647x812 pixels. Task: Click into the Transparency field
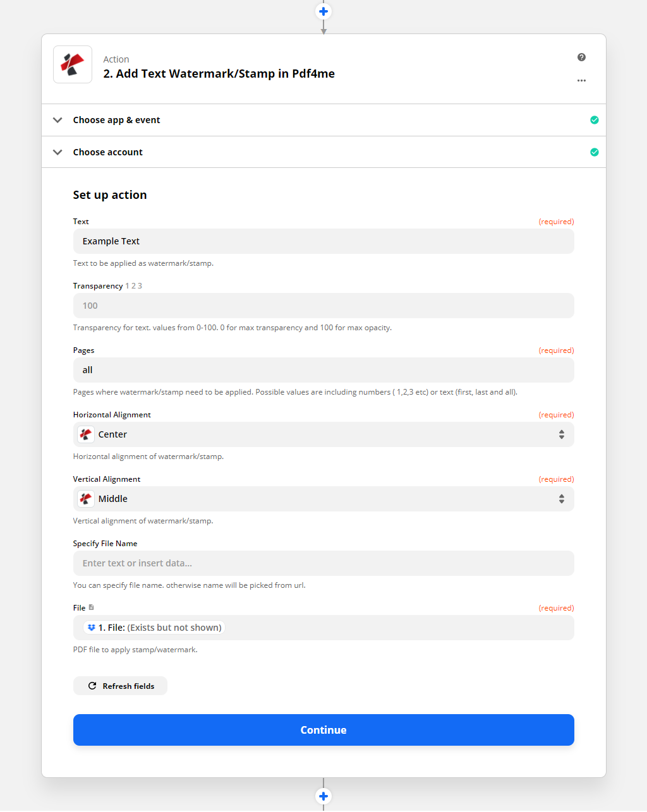(x=323, y=306)
